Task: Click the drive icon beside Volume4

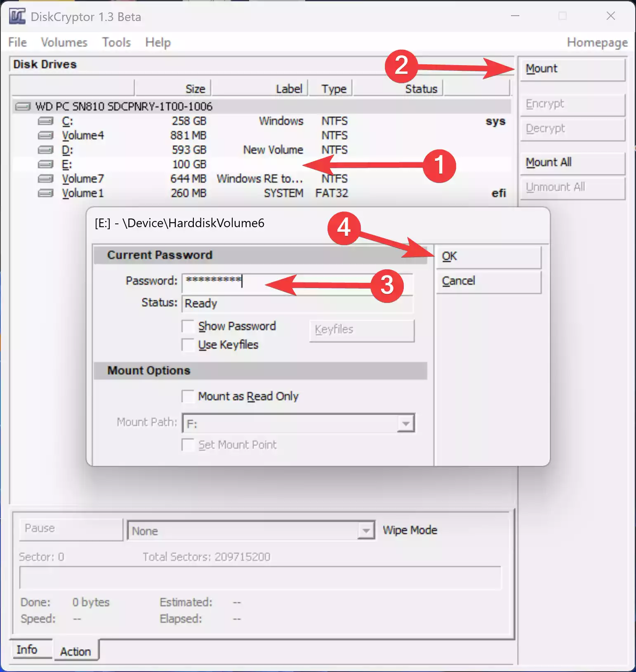Action: [x=45, y=136]
